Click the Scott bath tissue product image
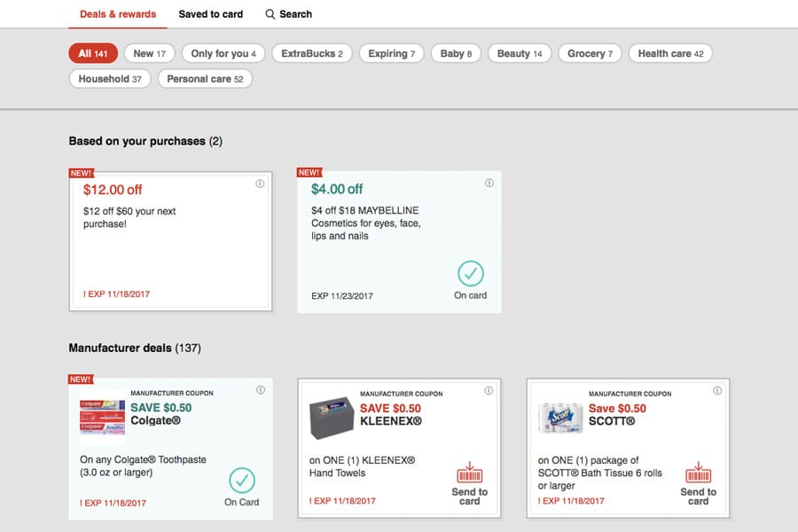 [561, 418]
